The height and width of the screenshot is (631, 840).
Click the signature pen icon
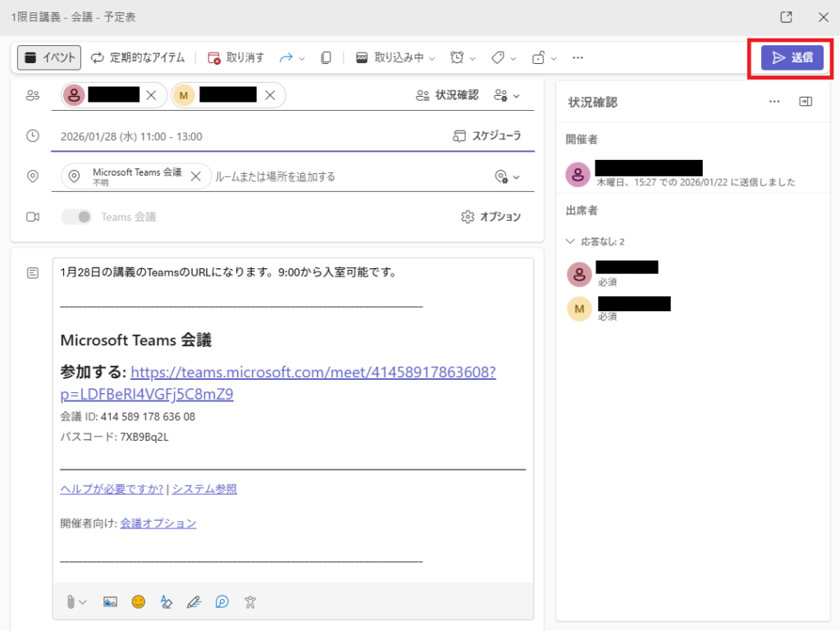194,601
